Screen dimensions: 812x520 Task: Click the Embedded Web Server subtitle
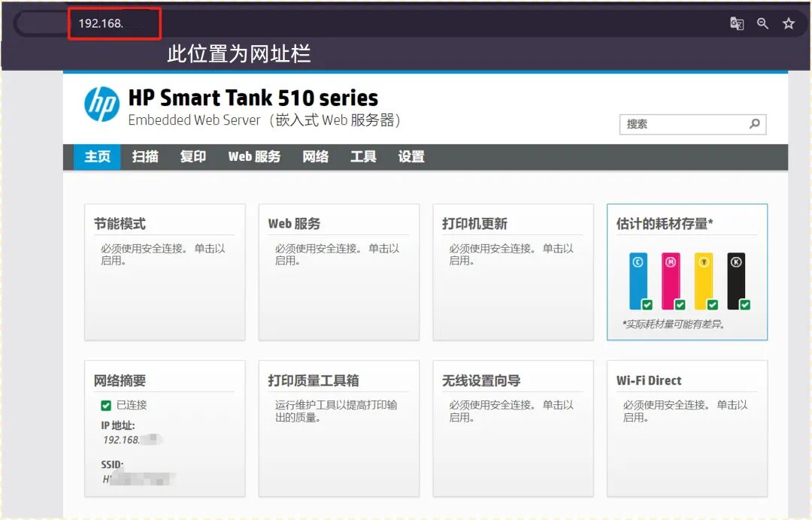[x=264, y=120]
